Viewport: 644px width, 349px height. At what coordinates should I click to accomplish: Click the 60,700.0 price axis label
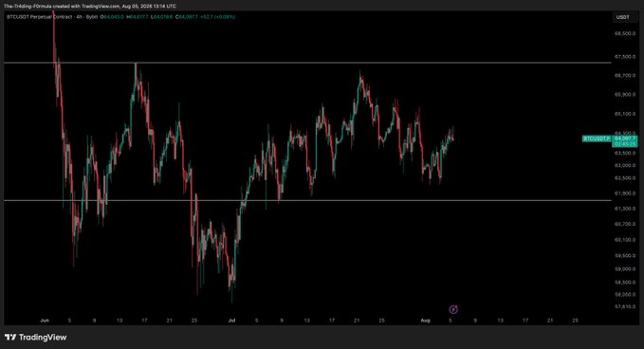click(625, 224)
